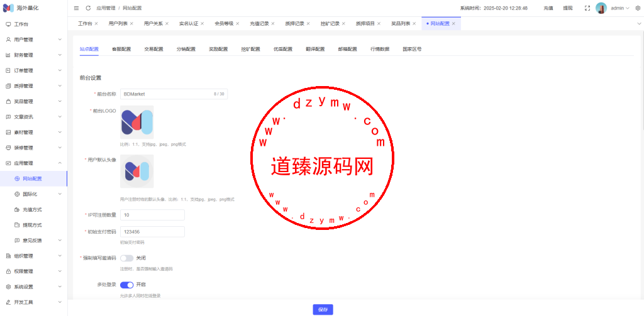
Task: Click the 文章资讯 sidebar icon
Action: (8, 117)
